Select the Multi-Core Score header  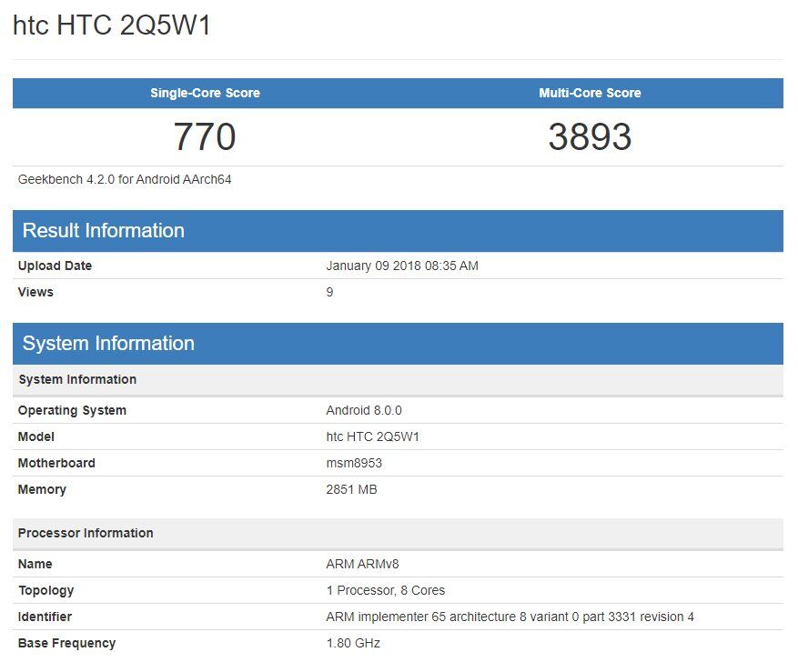click(590, 93)
